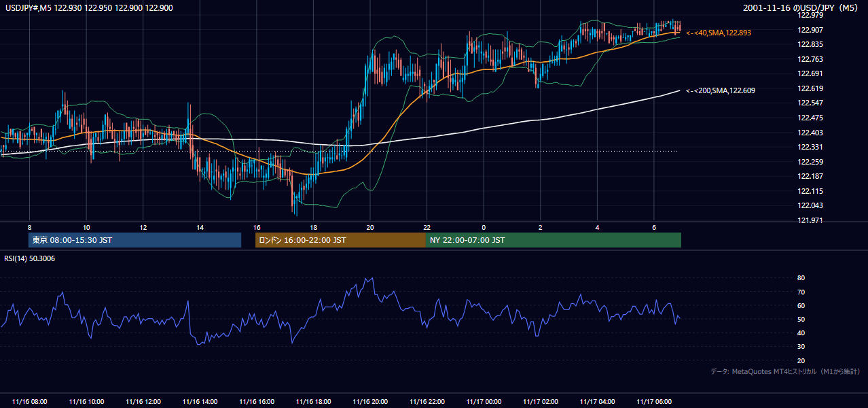Click the 11/17 02:00 time axis label
Screen dimensions: 868x408
(540, 402)
